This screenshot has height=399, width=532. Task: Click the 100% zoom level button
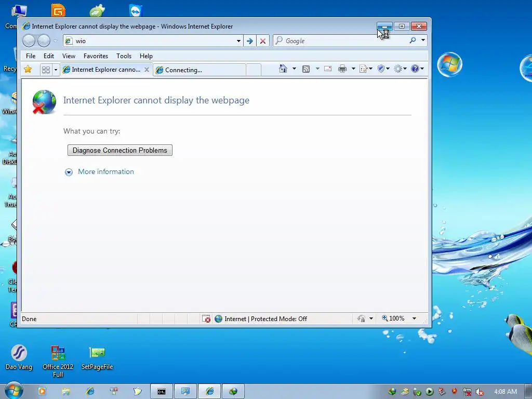pos(393,318)
